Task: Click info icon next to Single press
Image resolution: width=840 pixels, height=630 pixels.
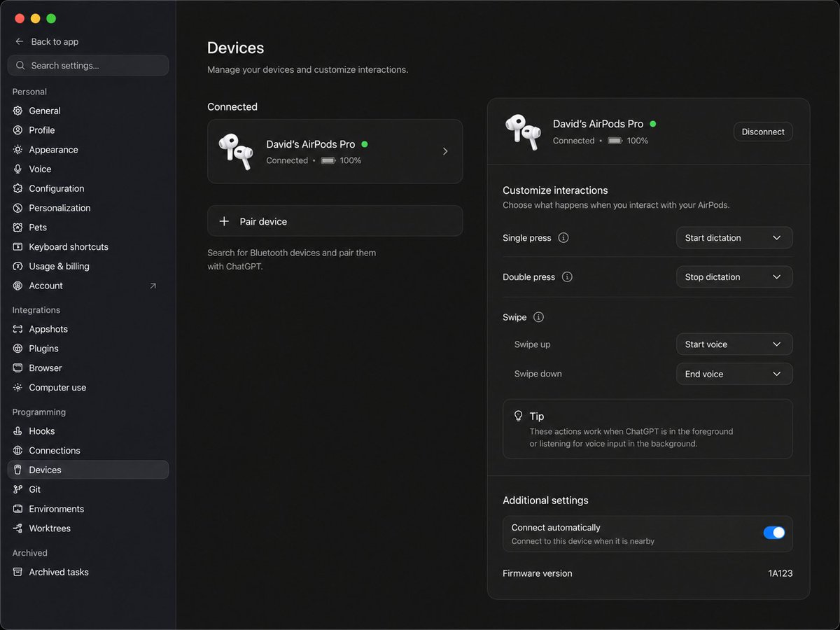Action: click(x=563, y=237)
